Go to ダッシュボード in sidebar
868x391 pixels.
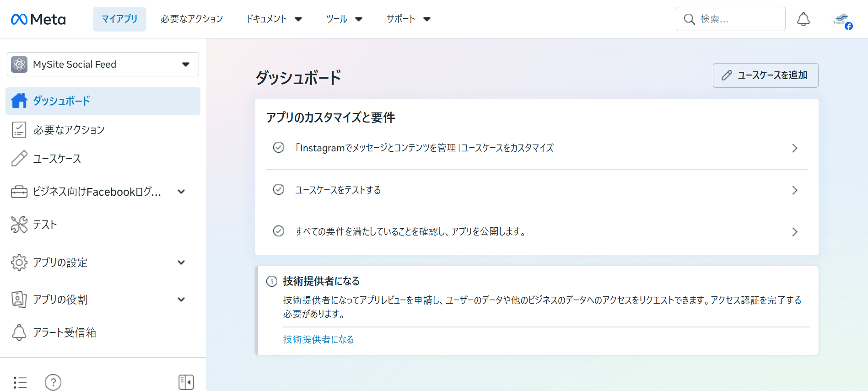click(103, 101)
